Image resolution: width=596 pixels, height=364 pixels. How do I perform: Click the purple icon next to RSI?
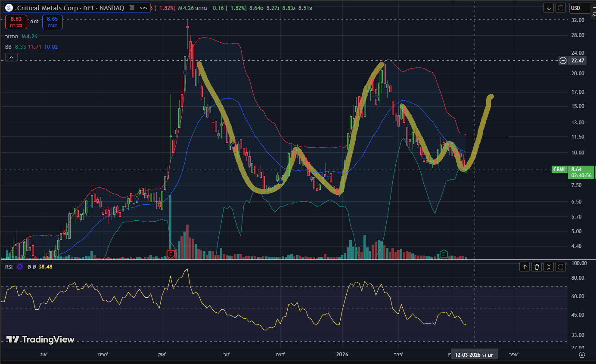click(20, 267)
